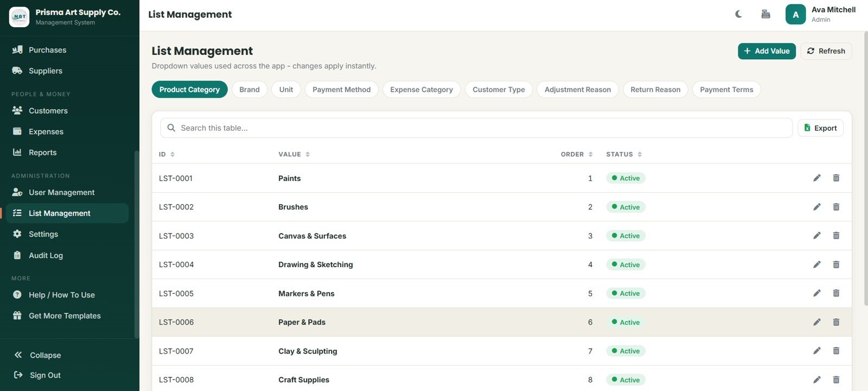
Task: Open Purchases in sidebar
Action: 67,50
